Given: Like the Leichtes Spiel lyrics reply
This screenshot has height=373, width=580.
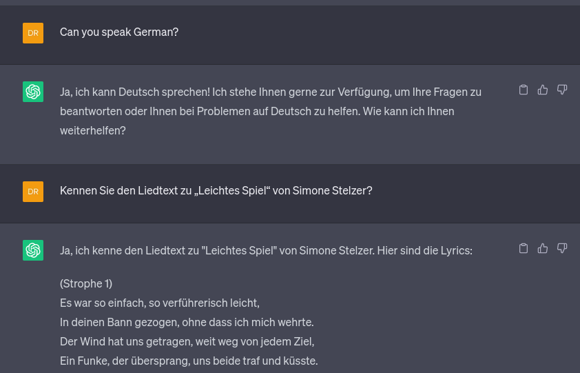Looking at the screenshot, I should (x=543, y=248).
